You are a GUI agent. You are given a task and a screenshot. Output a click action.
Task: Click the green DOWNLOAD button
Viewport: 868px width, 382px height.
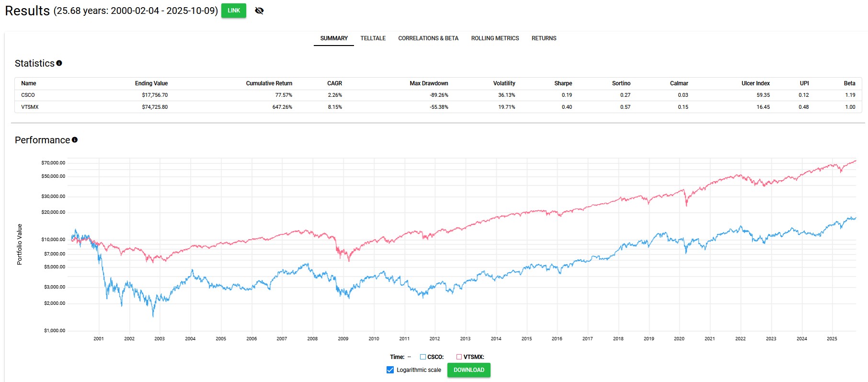(469, 370)
